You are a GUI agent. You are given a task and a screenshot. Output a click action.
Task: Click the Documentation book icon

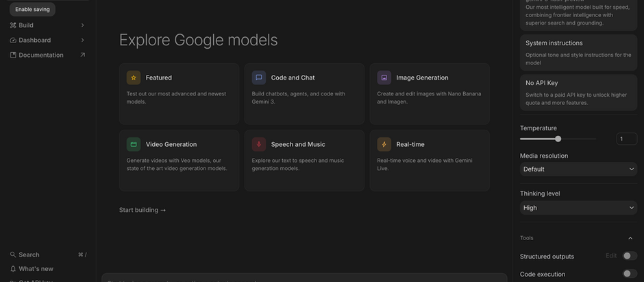pos(13,55)
